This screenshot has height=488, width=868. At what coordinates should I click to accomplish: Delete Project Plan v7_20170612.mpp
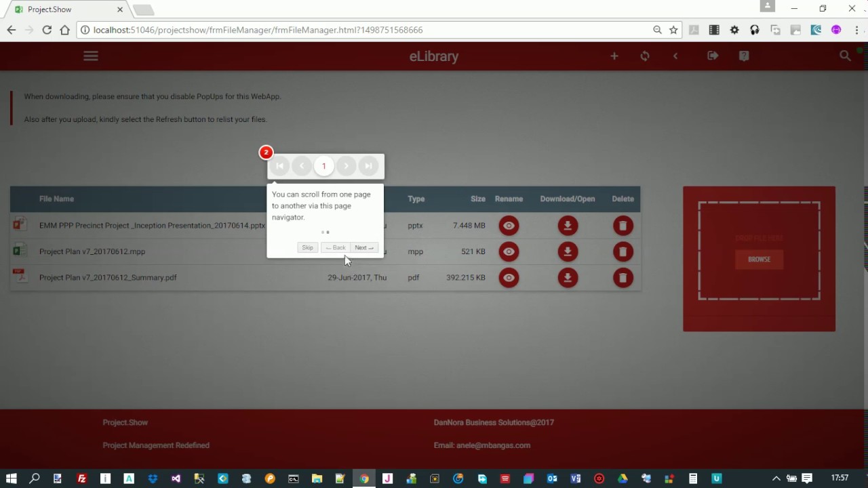pyautogui.click(x=623, y=251)
